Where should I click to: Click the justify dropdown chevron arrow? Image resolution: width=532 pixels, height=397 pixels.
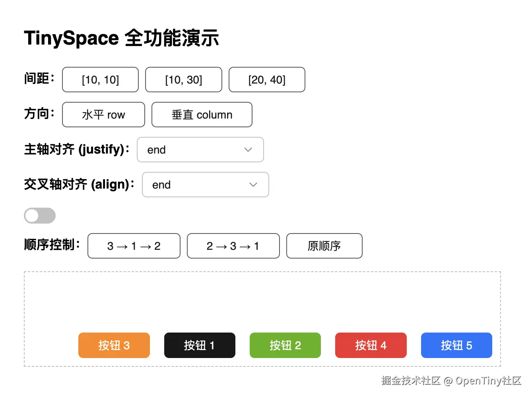248,150
